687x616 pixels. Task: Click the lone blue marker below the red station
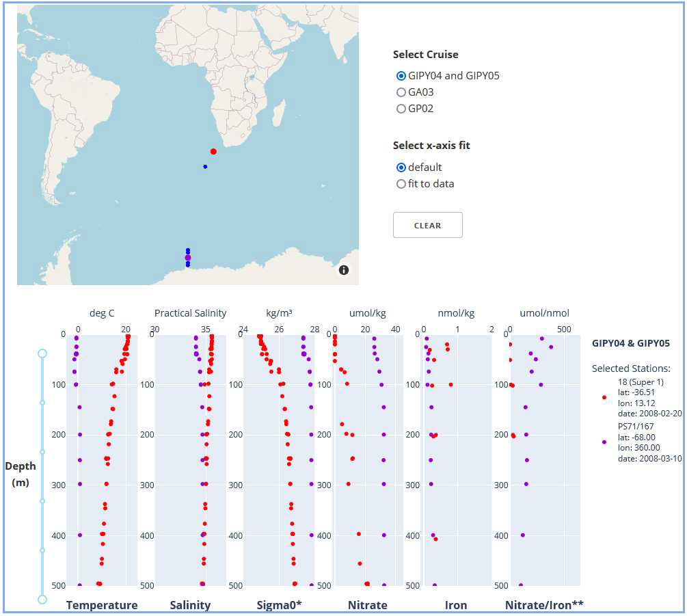[205, 167]
